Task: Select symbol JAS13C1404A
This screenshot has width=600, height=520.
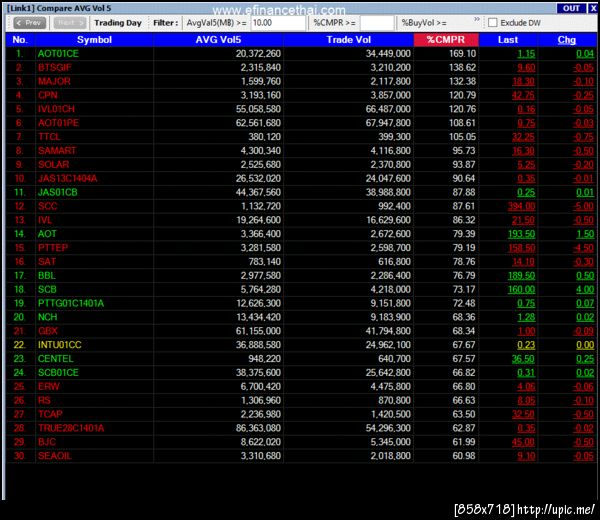Action: (67, 178)
